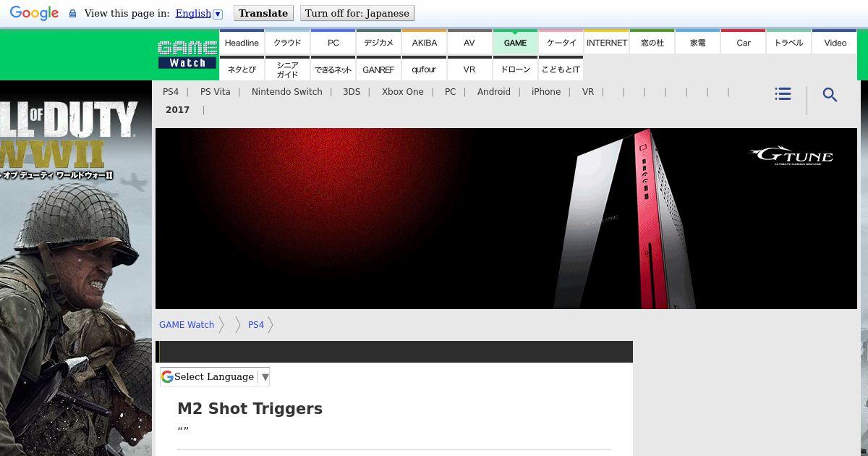Click the Translate button

263,13
